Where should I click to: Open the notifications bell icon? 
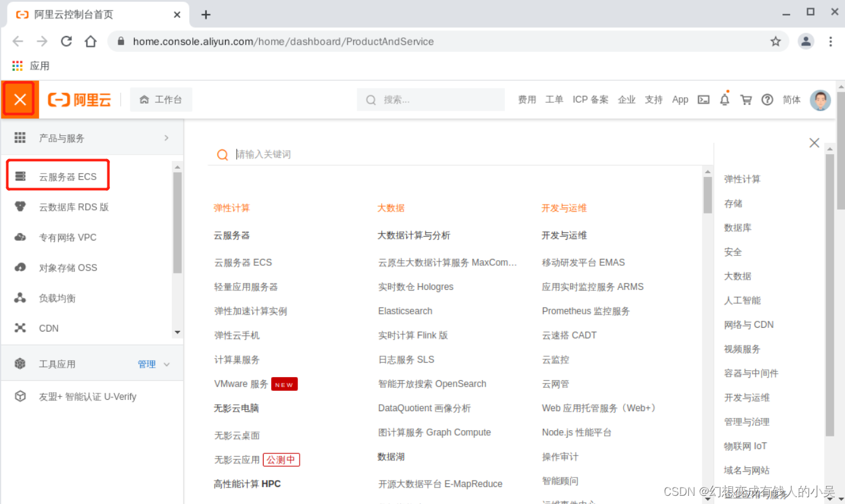725,100
